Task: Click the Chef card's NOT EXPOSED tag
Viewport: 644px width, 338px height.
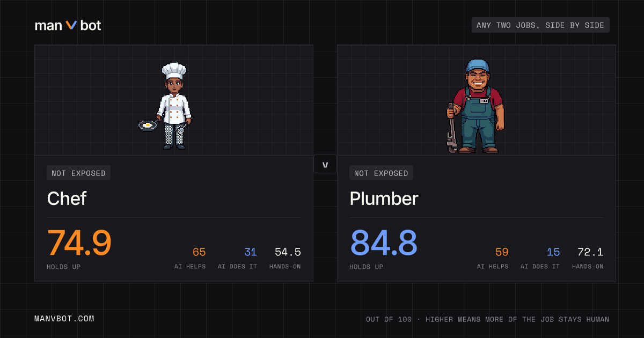Action: [x=78, y=173]
